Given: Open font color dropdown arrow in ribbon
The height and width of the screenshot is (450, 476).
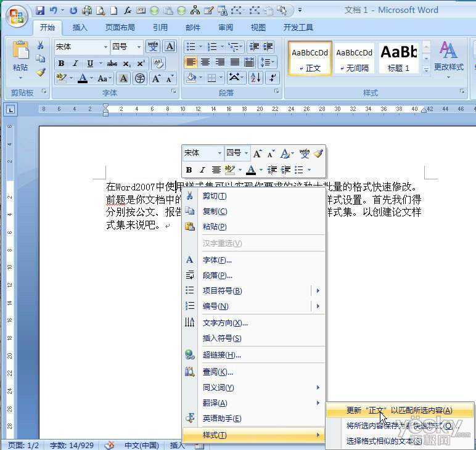Looking at the screenshot, I should (x=92, y=78).
